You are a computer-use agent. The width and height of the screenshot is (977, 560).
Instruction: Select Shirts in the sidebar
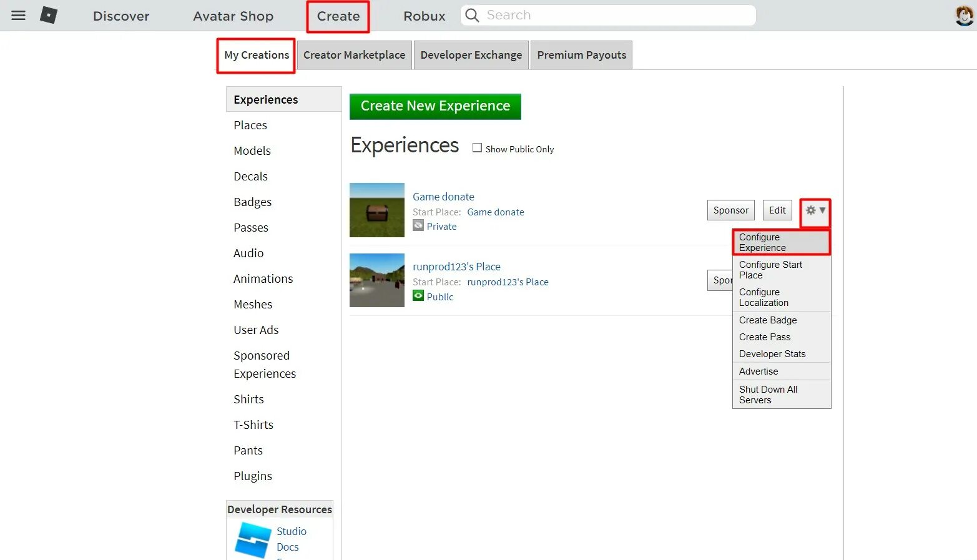coord(248,400)
